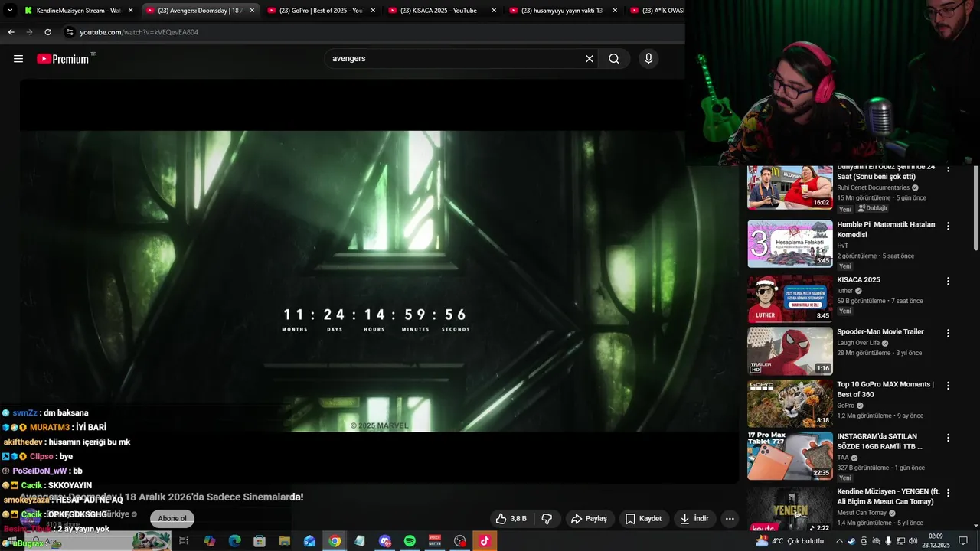This screenshot has width=980, height=551.
Task: Close the KISACA 2025 tab
Action: (x=494, y=11)
